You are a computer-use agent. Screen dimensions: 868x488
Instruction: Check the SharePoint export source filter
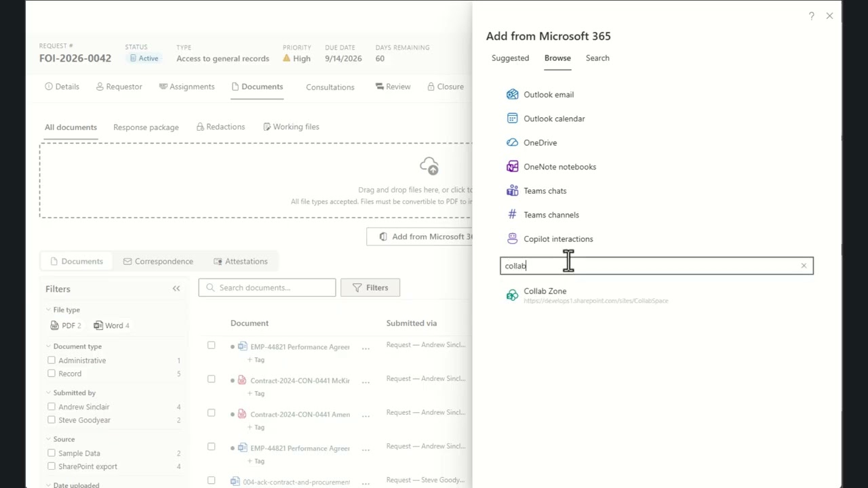(x=52, y=466)
